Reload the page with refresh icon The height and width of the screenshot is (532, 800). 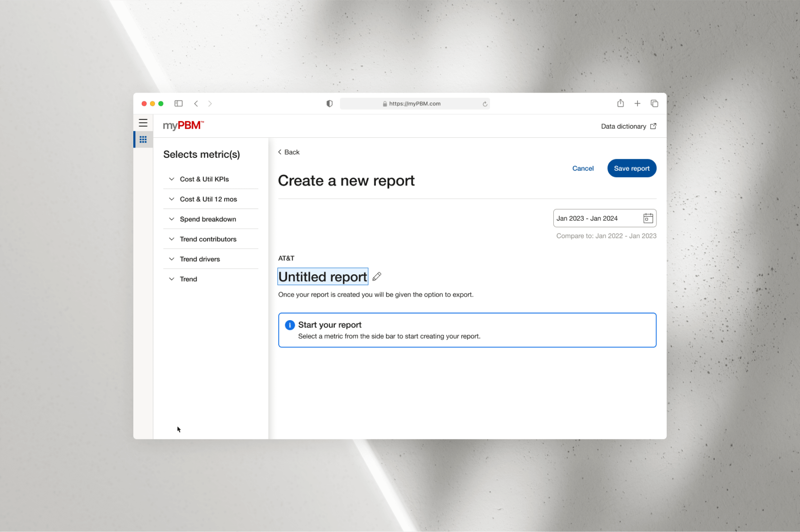pos(485,104)
